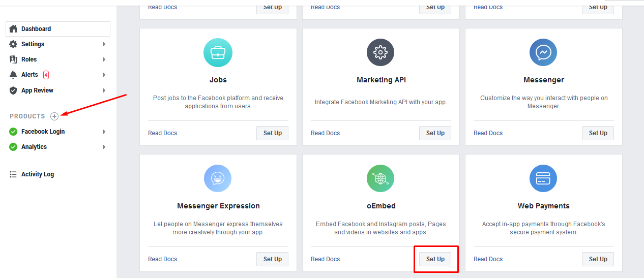Click the 'Accept in-app payments' description

(x=544, y=228)
